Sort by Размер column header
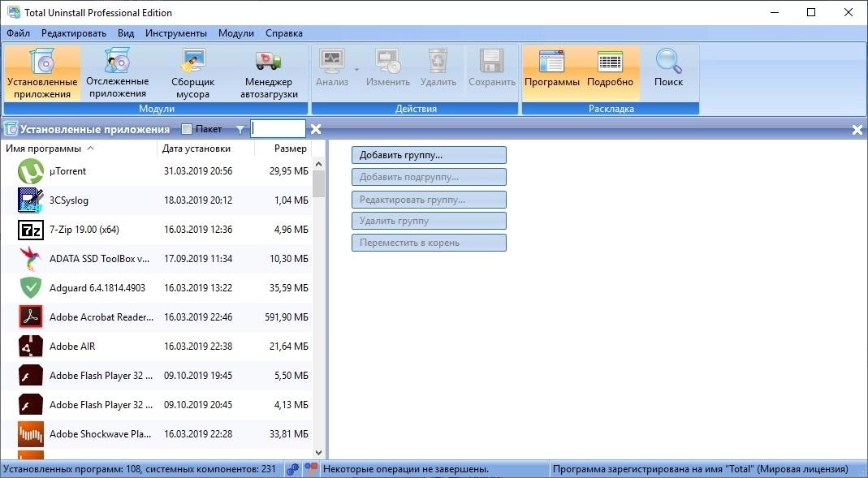Viewport: 868px width, 478px height. (283, 149)
